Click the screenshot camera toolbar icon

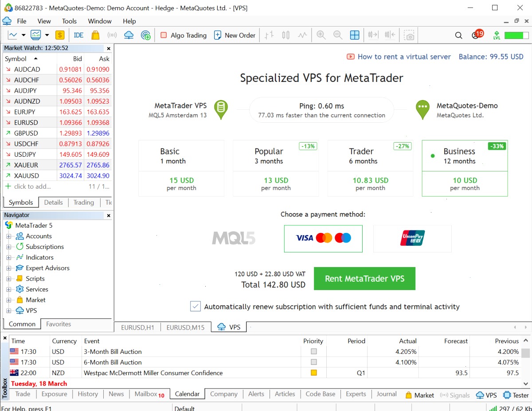point(410,35)
